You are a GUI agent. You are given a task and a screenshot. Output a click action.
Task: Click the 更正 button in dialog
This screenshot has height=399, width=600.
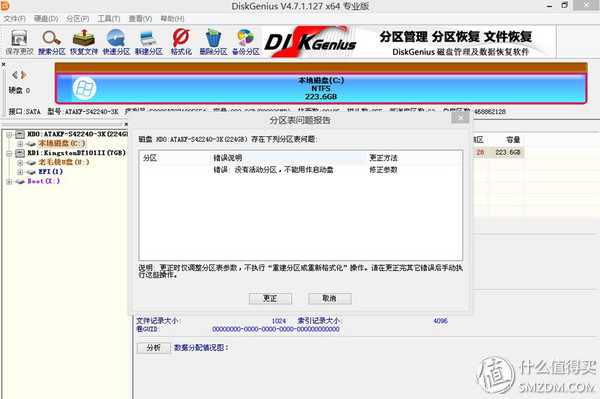[x=270, y=299]
